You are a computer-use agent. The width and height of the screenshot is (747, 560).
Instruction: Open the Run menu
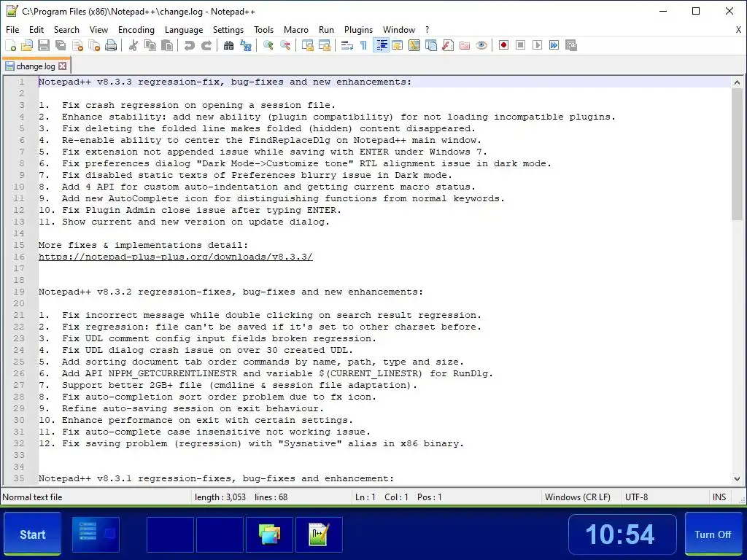[326, 29]
